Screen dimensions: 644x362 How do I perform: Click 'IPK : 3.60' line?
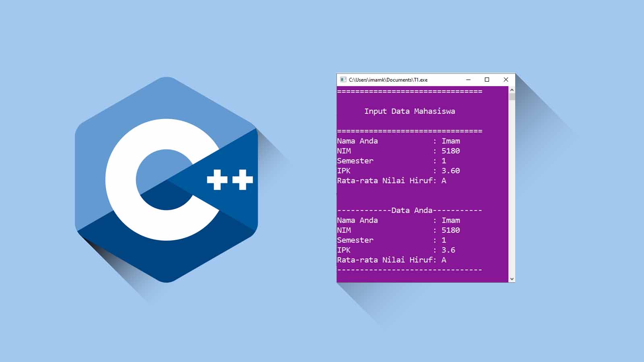[x=398, y=171]
